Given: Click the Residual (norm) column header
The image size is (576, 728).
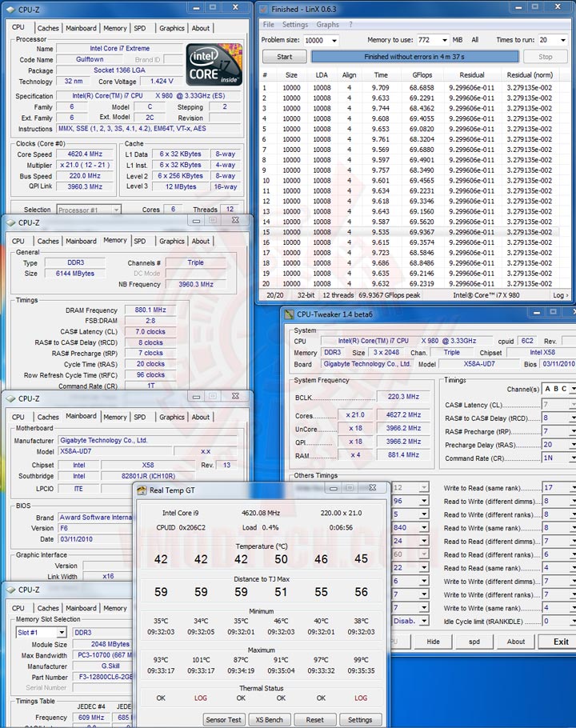Looking at the screenshot, I should pos(530,75).
